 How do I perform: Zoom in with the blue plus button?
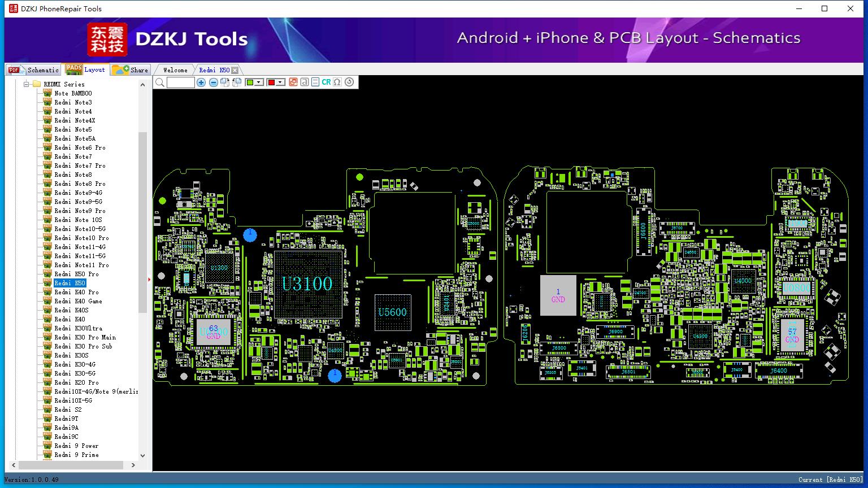pyautogui.click(x=201, y=82)
